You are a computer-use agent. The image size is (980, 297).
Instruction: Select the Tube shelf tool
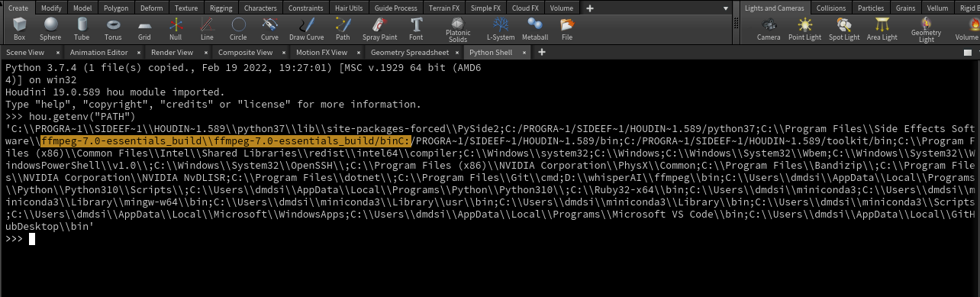tap(82, 29)
